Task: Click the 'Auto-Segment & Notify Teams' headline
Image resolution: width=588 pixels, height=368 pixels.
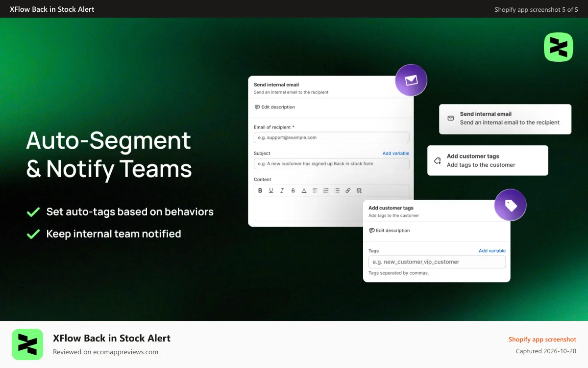Action: click(109, 155)
